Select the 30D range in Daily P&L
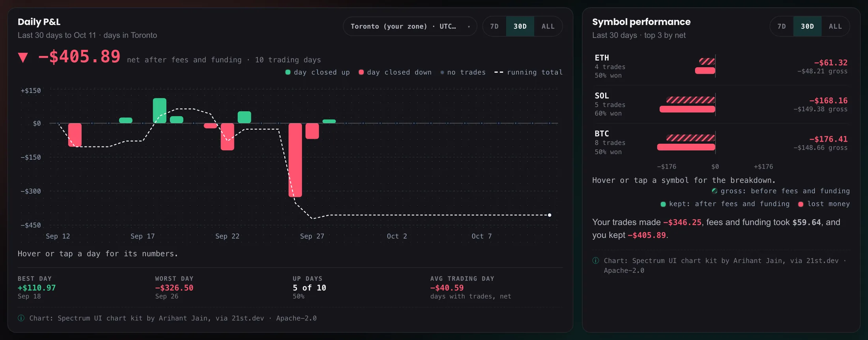The image size is (868, 340). (x=520, y=26)
